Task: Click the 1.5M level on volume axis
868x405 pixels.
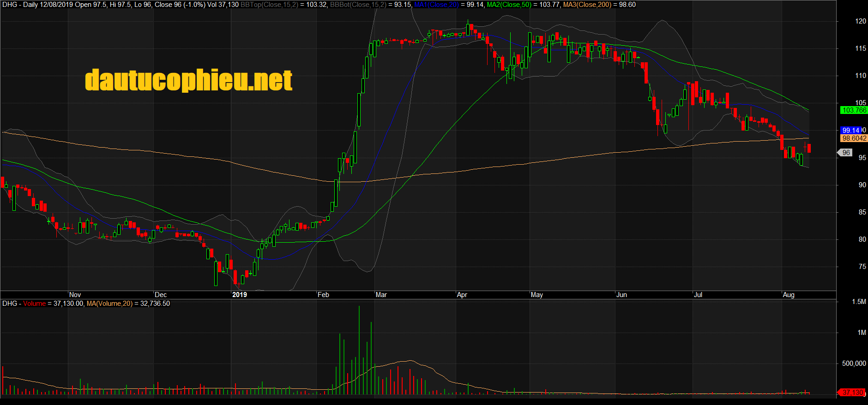Action: coord(859,302)
